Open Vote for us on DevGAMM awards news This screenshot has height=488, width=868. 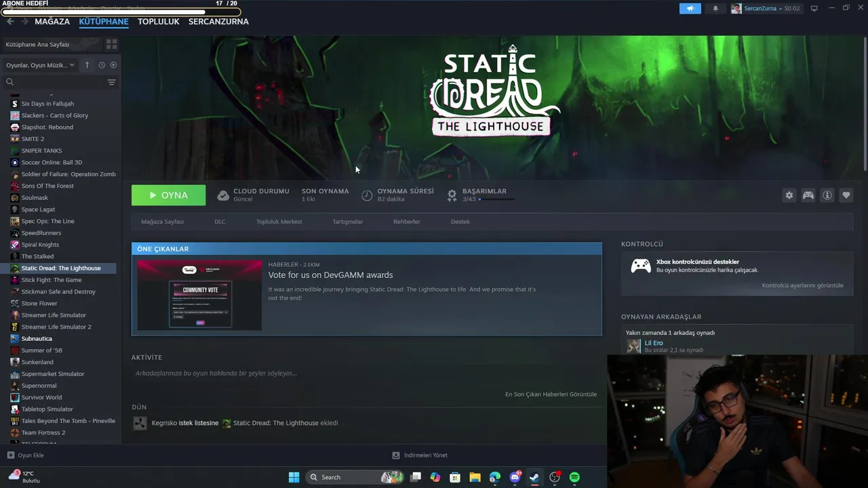click(x=330, y=274)
